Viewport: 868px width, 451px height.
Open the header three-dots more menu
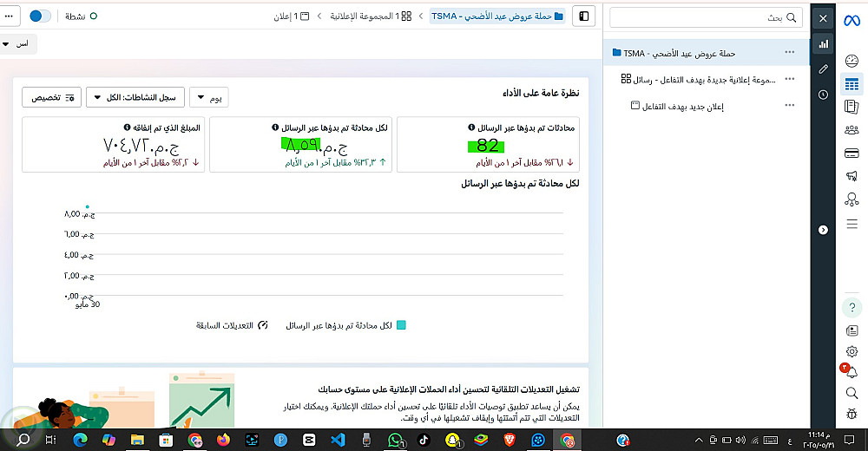[9, 16]
